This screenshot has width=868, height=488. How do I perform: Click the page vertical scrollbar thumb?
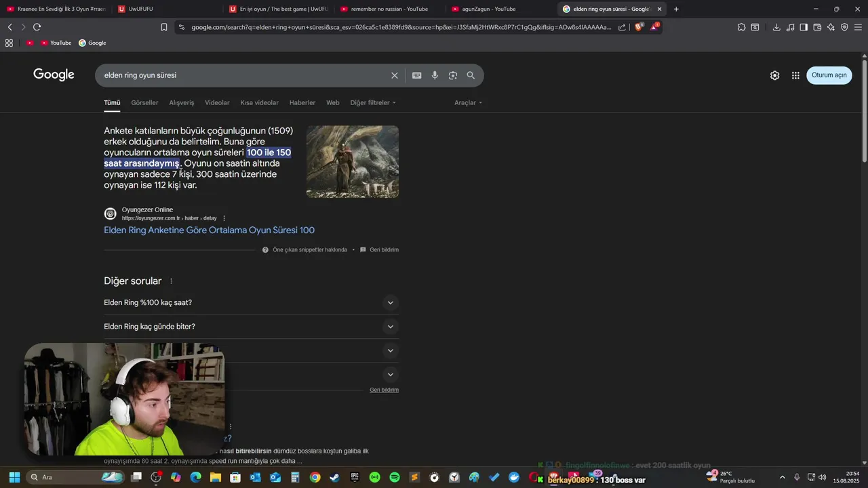pos(865,110)
